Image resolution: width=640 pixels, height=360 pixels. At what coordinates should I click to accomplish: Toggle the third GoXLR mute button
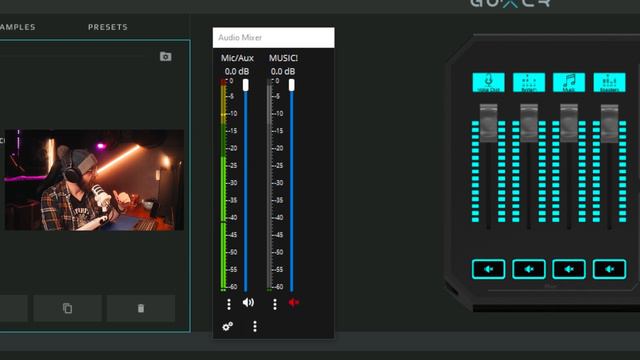tap(569, 269)
